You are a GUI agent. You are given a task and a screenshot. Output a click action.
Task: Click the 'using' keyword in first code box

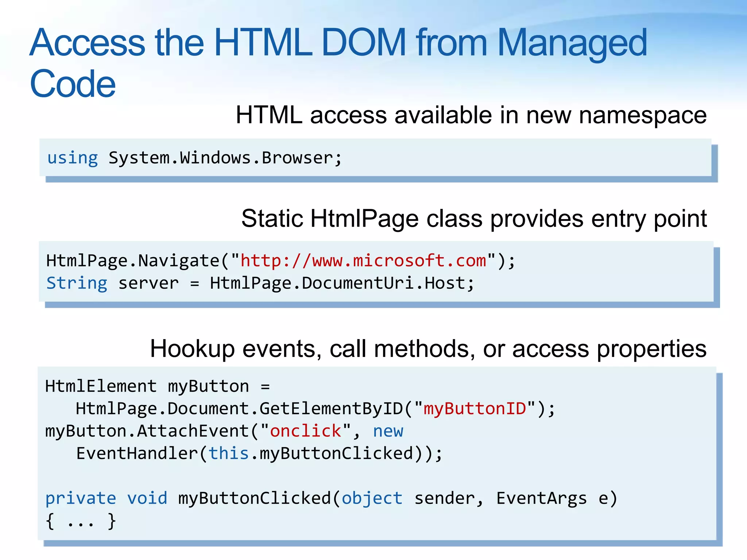(x=73, y=158)
